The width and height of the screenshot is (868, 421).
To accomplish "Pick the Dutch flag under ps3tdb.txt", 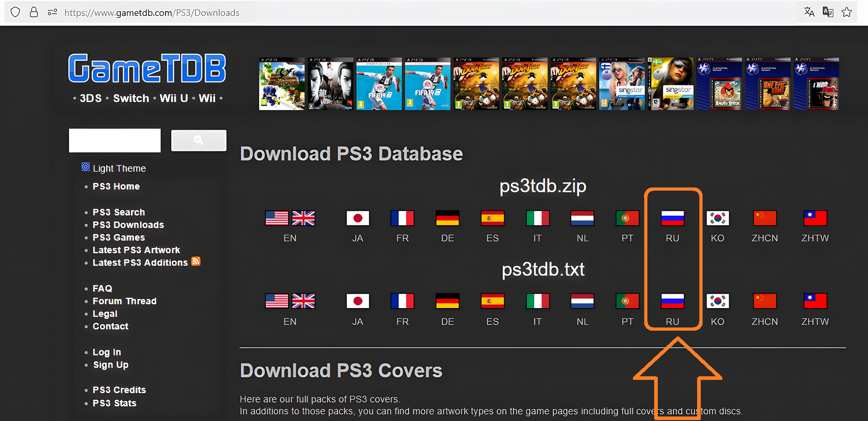I will click(582, 301).
